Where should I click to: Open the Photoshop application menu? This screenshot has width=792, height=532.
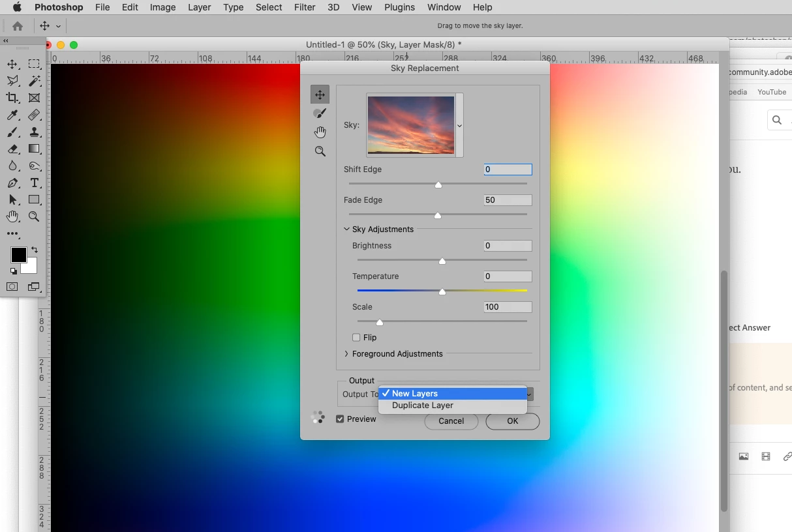click(x=59, y=7)
